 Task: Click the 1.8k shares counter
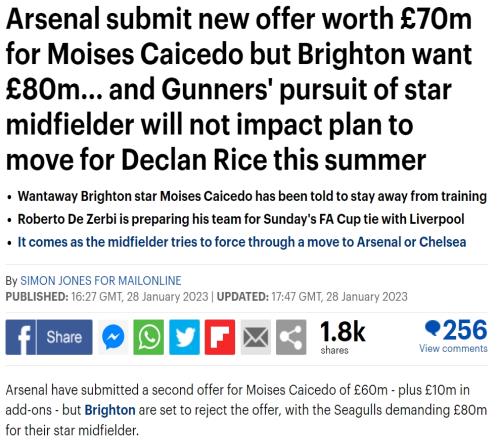(343, 337)
